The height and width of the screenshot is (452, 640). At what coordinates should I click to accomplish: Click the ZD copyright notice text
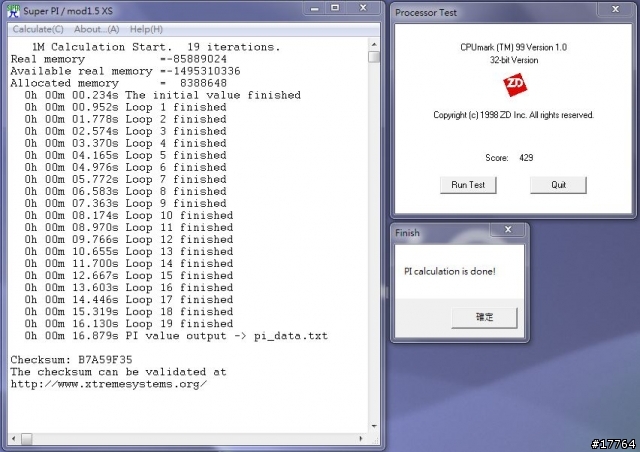coord(513,115)
